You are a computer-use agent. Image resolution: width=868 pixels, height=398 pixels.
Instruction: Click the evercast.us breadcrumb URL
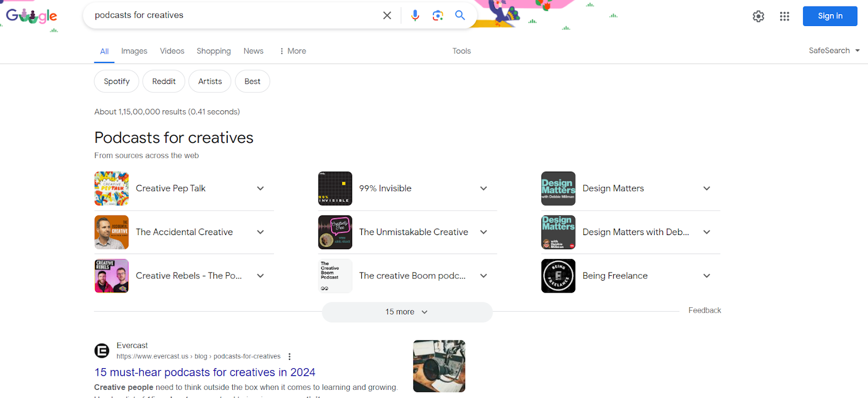[x=199, y=357]
